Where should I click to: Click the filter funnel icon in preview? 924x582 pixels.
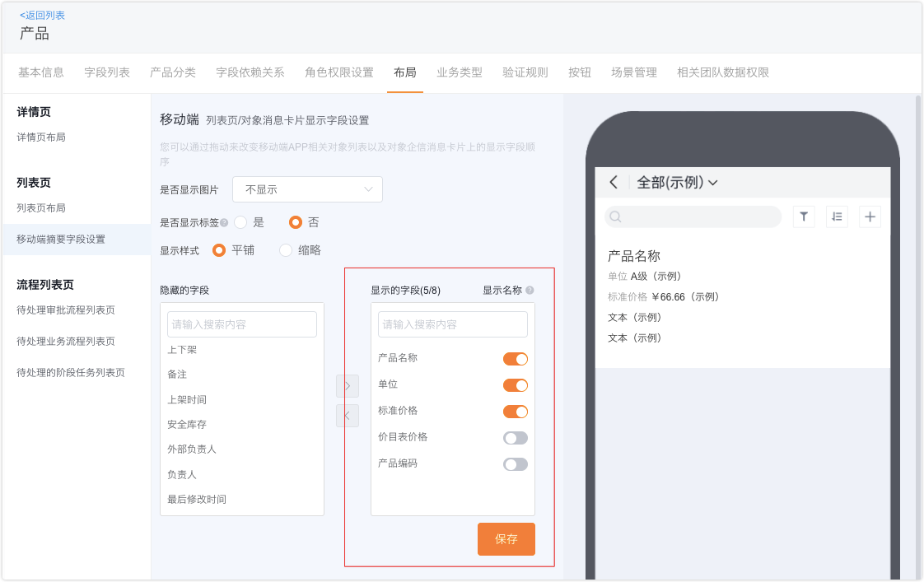[804, 217]
